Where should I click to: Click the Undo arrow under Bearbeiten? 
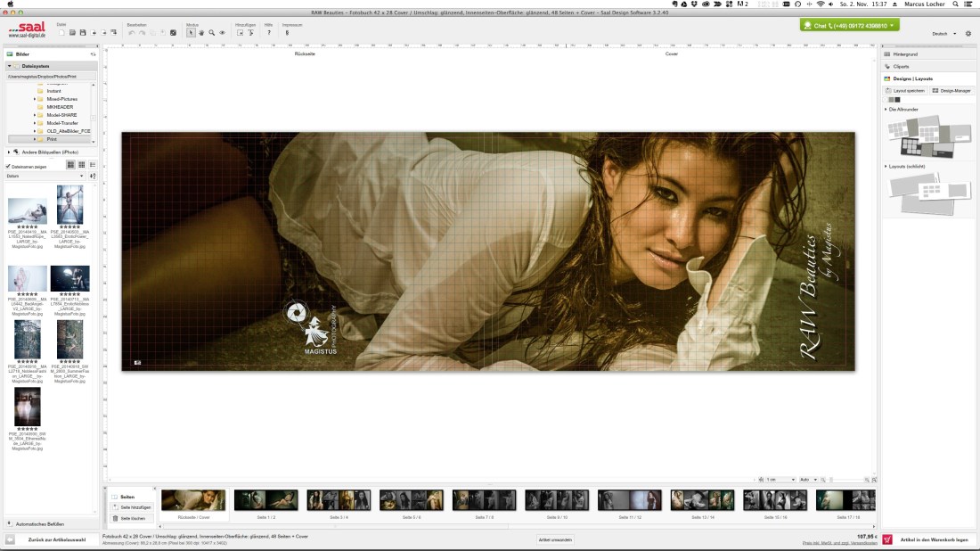[x=132, y=33]
